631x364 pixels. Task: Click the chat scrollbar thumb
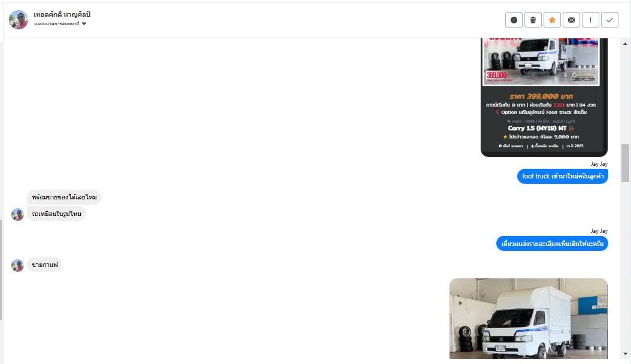pyautogui.click(x=625, y=163)
